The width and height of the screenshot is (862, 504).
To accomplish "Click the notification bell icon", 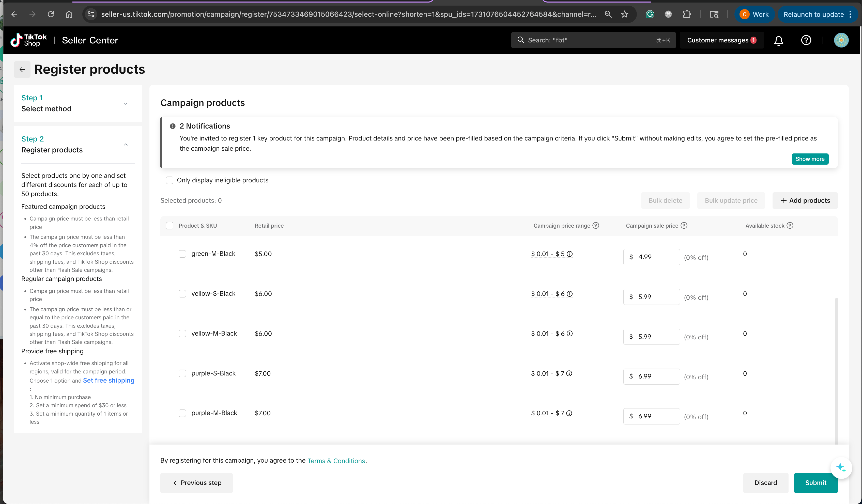I will pos(779,40).
